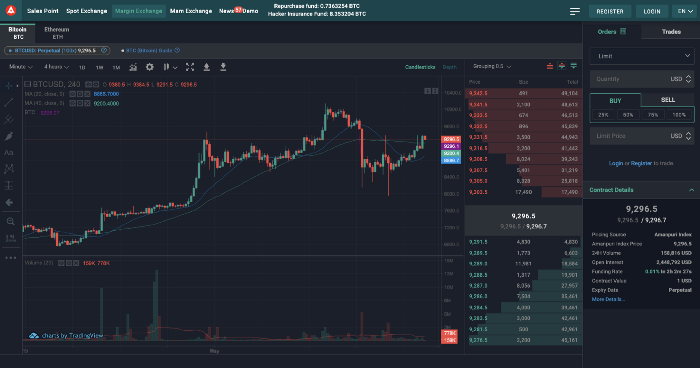Click the Quantity input field
Viewport: 700px width, 368px height.
coord(642,79)
